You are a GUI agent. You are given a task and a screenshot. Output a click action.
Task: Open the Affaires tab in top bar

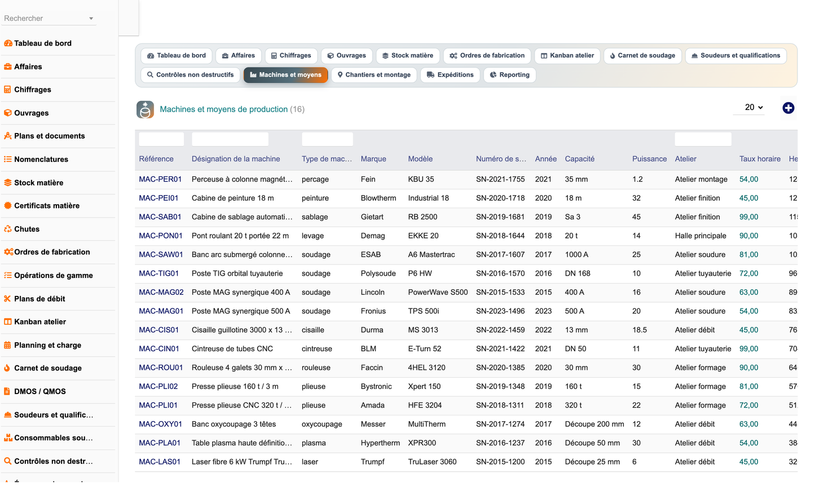pos(239,56)
